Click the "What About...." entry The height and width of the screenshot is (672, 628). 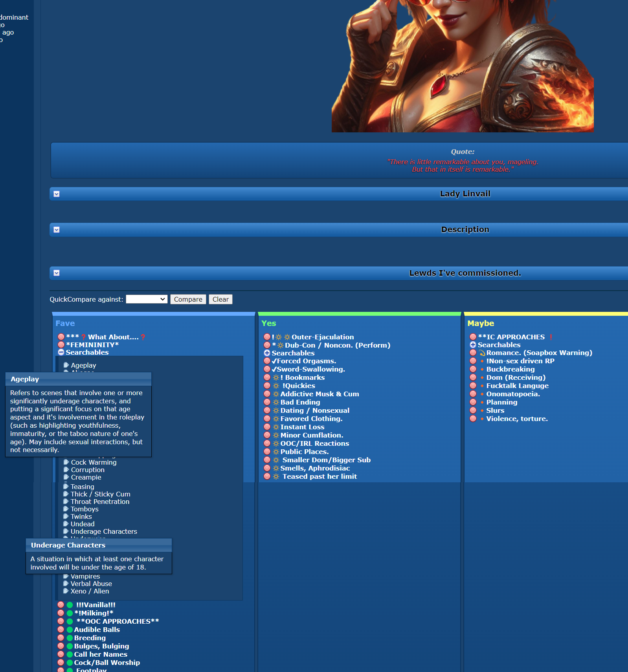point(113,337)
